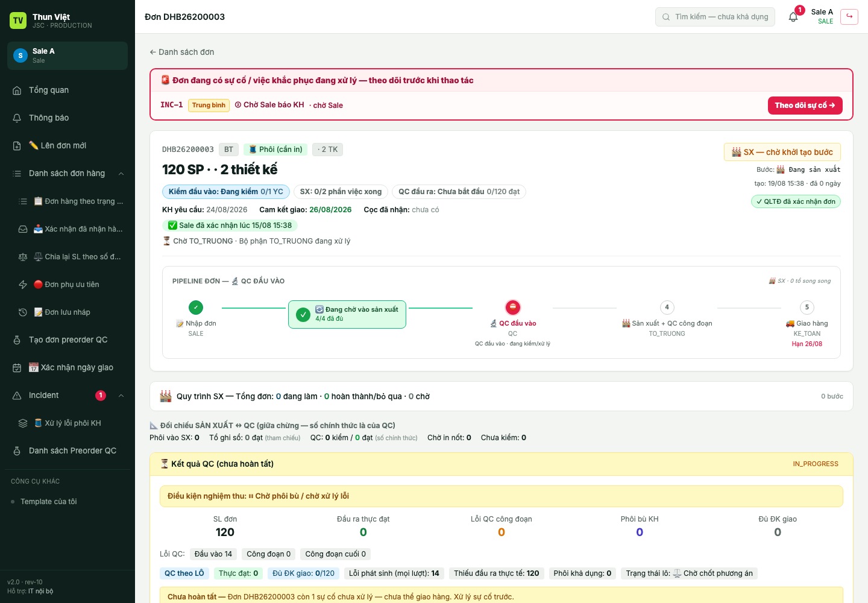
Task: Go back via Danh sách đơn link
Action: tap(182, 52)
